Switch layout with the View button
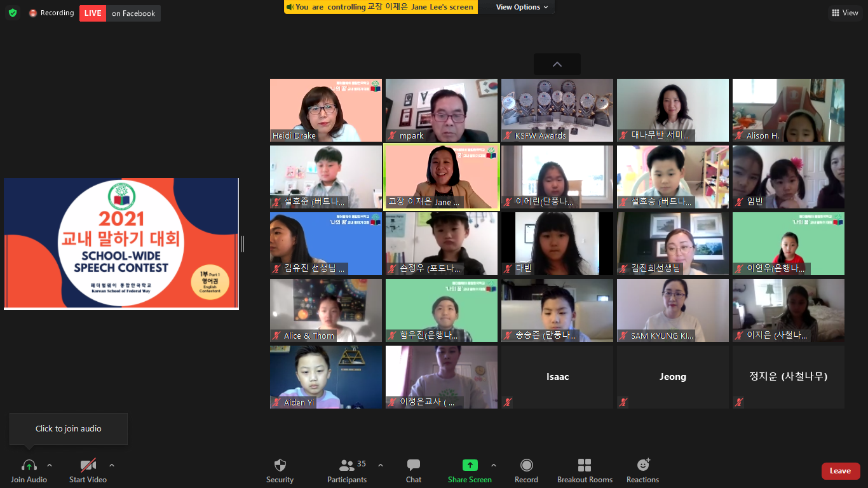The image size is (868, 488). [x=844, y=13]
